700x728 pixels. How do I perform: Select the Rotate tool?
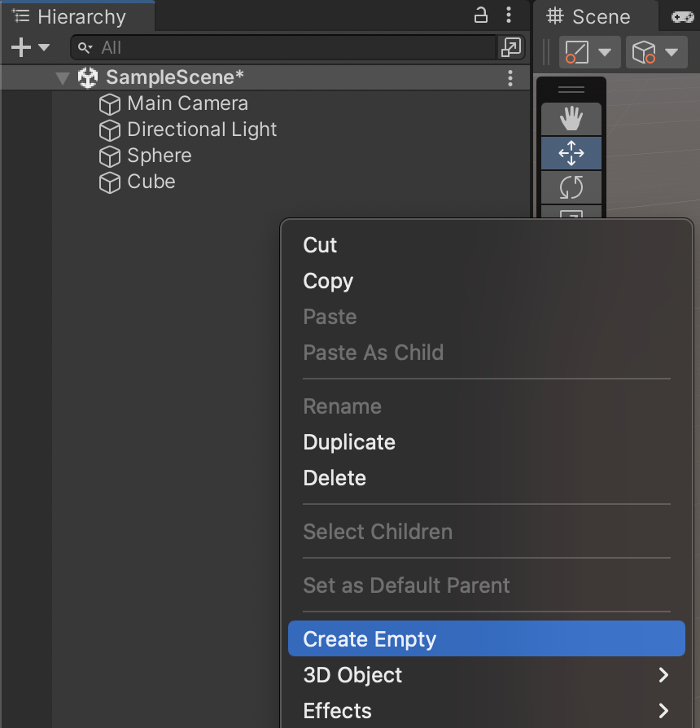[571, 187]
